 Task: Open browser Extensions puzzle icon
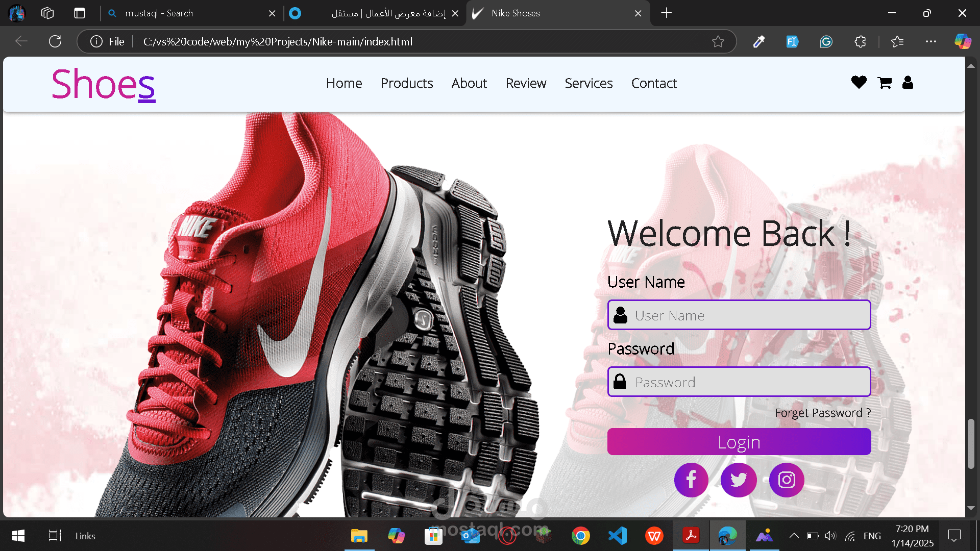(860, 41)
